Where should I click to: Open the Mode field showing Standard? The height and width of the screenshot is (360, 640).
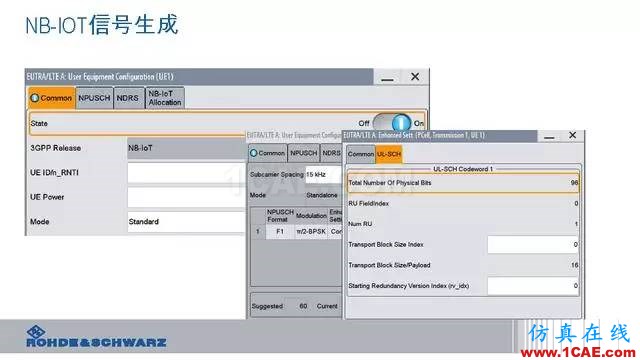coord(187,222)
